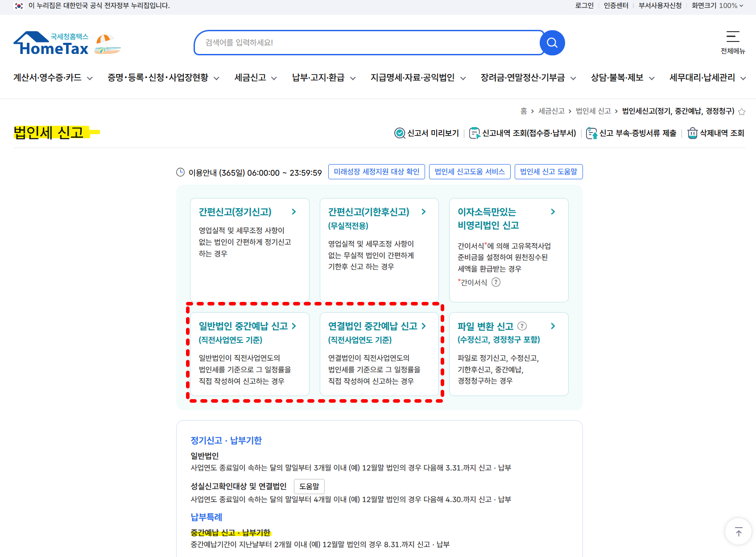The height and width of the screenshot is (557, 756).
Task: Expand the 세금신고 menu
Action: 256,78
